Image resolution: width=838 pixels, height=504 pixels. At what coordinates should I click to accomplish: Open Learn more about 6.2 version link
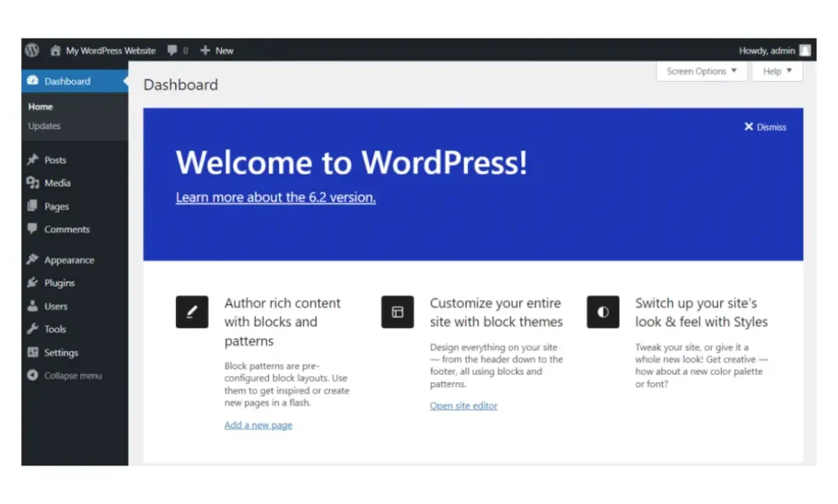276,197
